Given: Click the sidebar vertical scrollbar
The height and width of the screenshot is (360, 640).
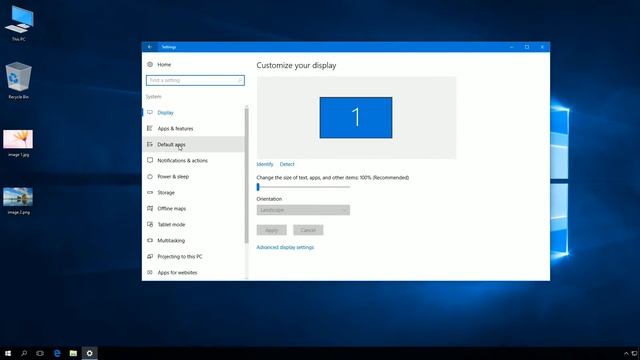Looking at the screenshot, I should (x=247, y=176).
